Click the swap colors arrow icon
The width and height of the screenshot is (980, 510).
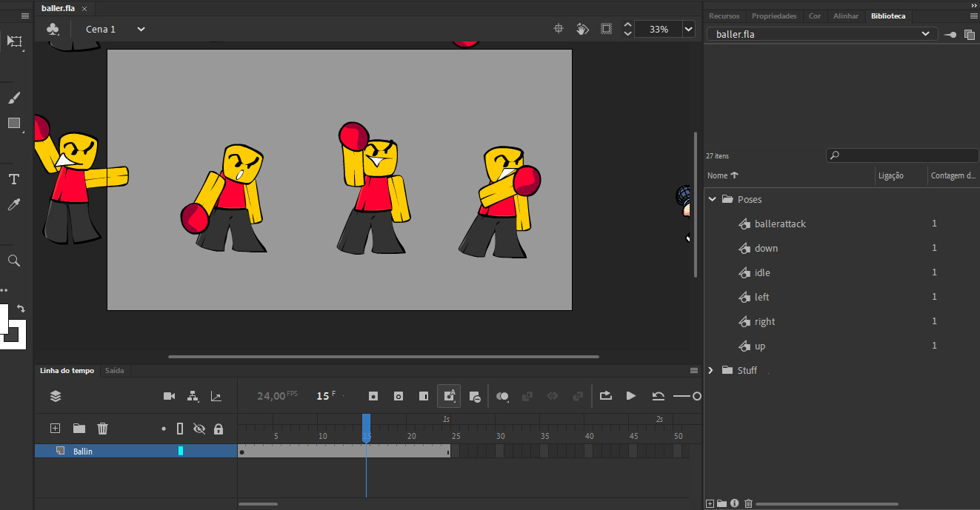pyautogui.click(x=21, y=308)
